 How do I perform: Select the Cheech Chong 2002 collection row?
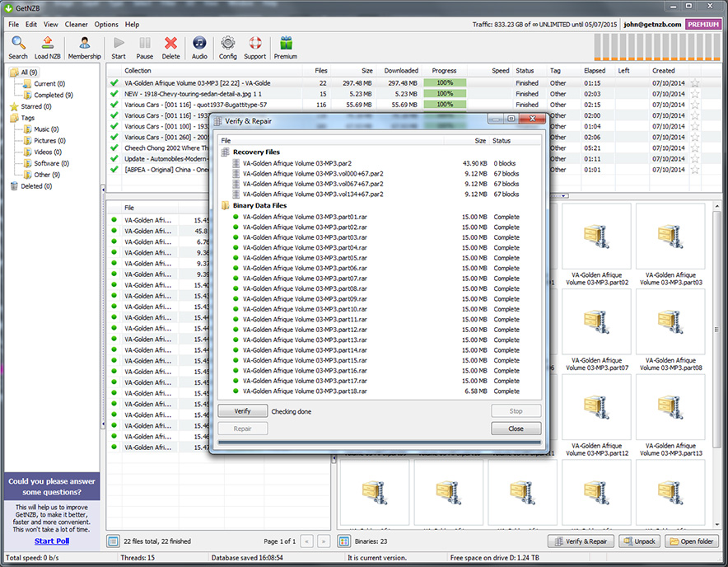166,148
